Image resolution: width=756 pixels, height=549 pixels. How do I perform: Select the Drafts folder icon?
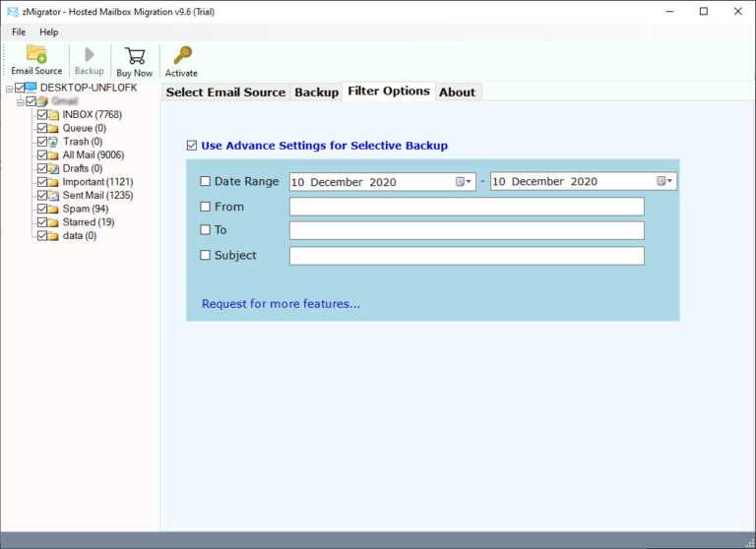53,168
